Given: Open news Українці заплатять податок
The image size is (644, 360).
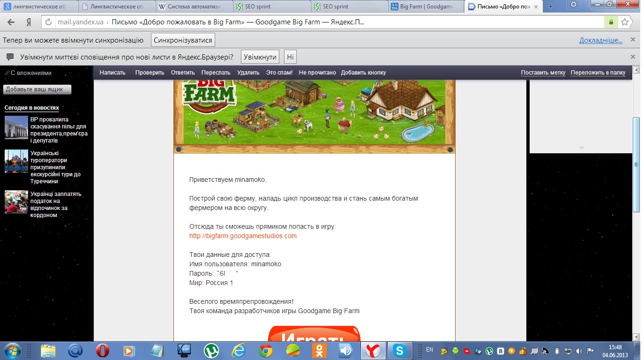Looking at the screenshot, I should pos(56,204).
